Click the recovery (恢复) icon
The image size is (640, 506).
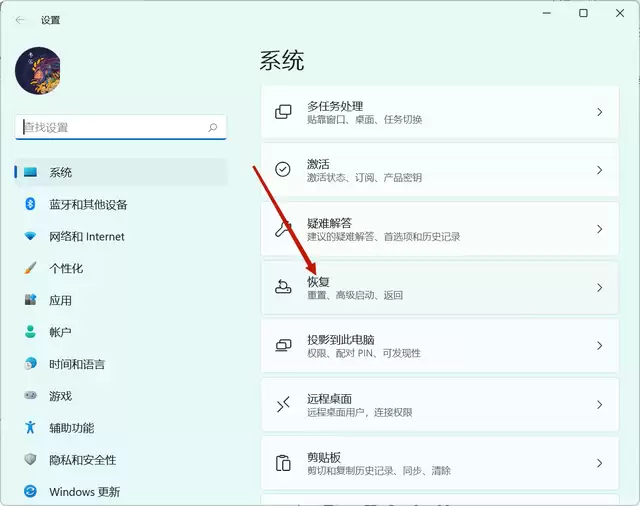point(283,287)
